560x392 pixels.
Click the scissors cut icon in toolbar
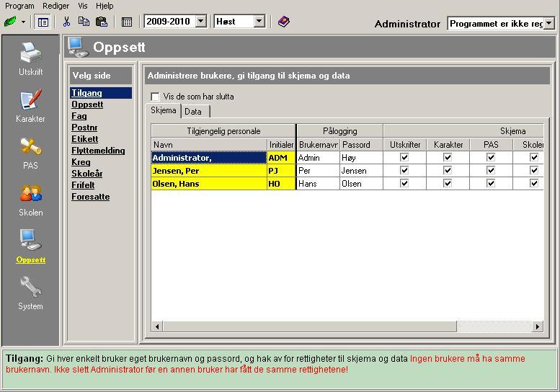(66, 22)
